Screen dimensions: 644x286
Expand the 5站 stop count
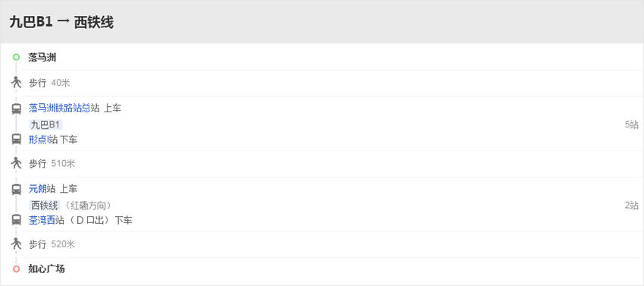tap(632, 124)
